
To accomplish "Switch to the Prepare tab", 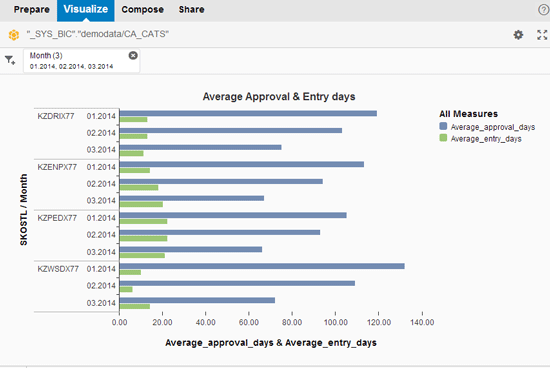I will pos(32,9).
